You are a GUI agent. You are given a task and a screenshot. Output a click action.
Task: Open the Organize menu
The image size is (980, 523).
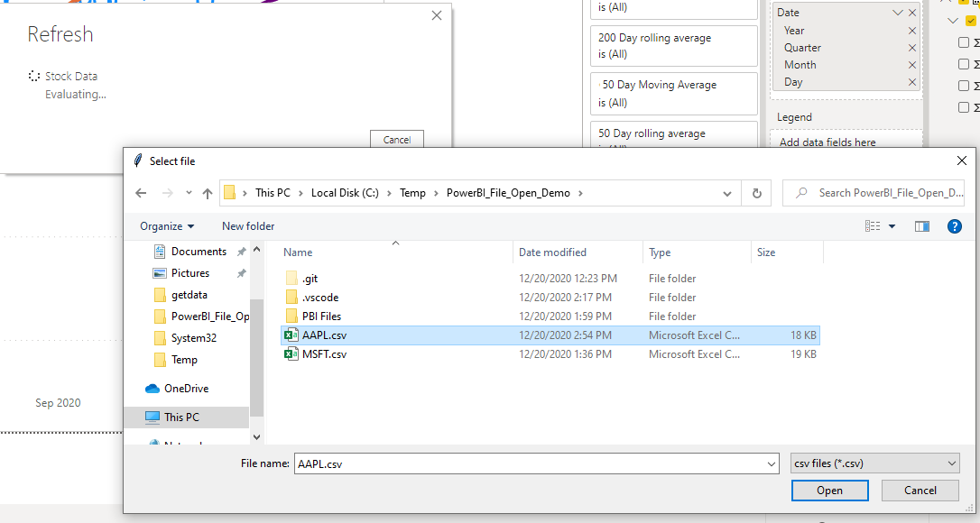166,226
